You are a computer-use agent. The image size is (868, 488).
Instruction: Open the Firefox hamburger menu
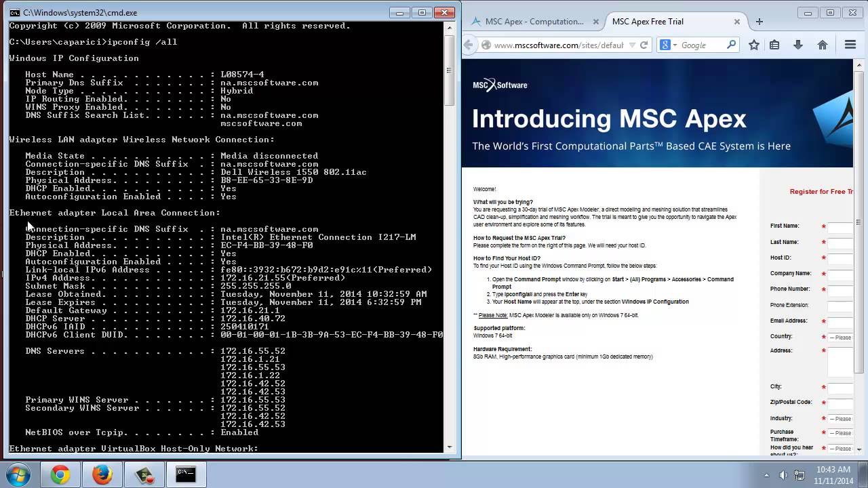pyautogui.click(x=850, y=45)
